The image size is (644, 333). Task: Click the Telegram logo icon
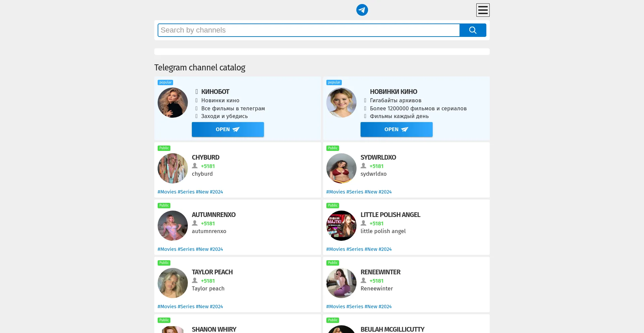pos(362,10)
